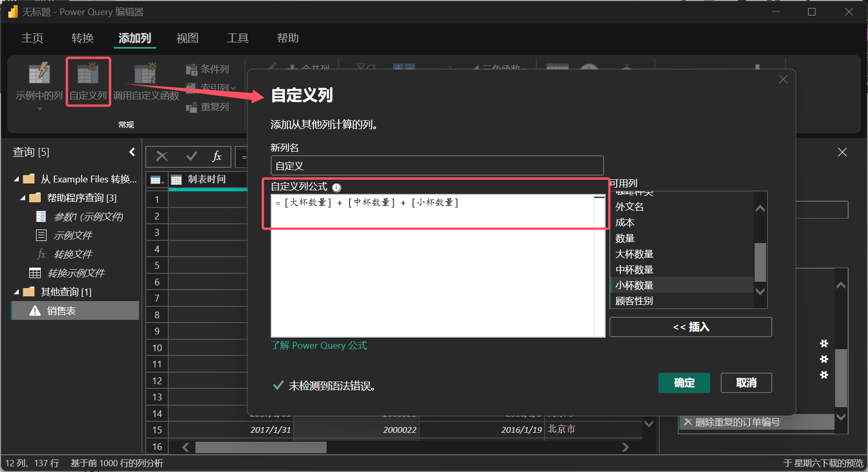Close the query settings pane

pyautogui.click(x=842, y=152)
